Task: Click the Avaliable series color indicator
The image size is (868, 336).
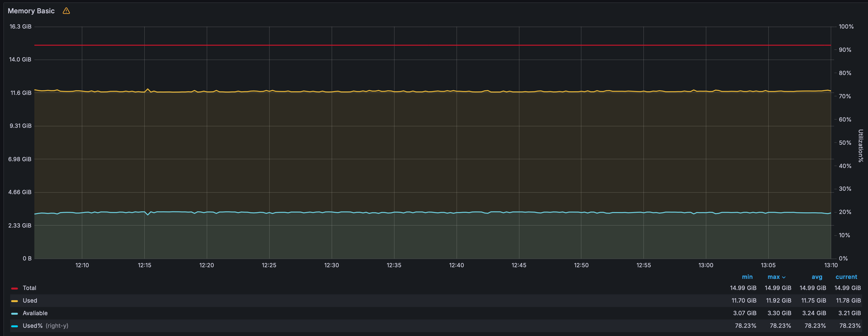Action: pyautogui.click(x=15, y=313)
